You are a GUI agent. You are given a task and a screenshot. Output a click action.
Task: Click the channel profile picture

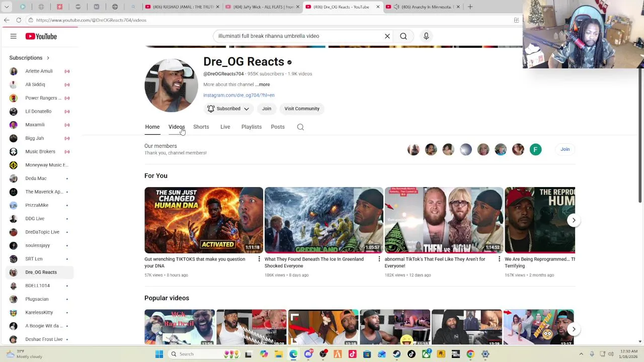[171, 85]
